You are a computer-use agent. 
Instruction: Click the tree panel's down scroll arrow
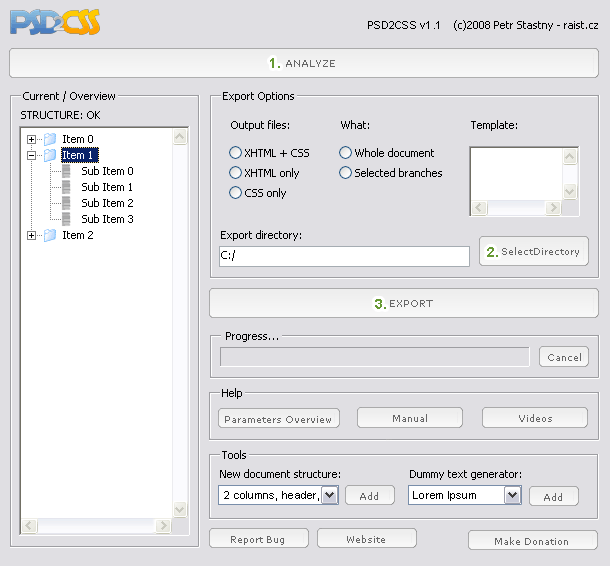[x=180, y=509]
